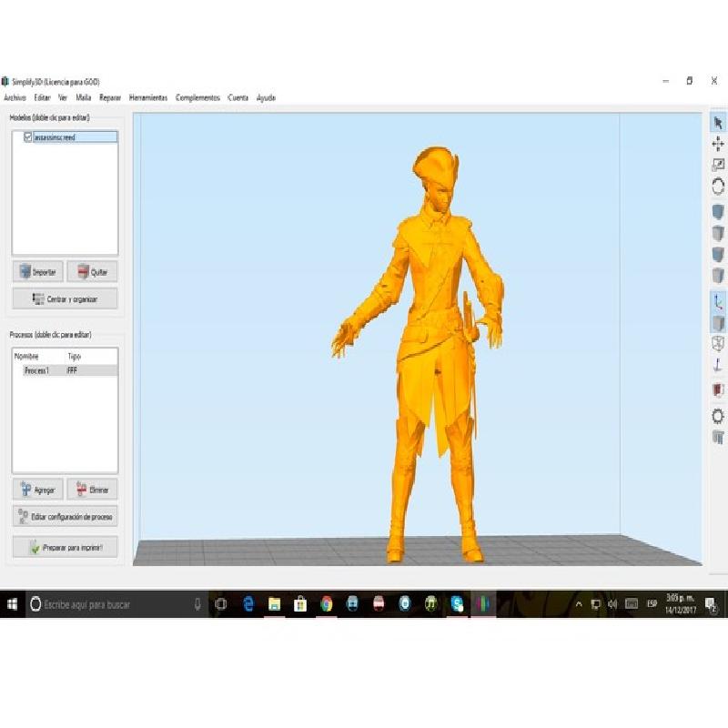The height and width of the screenshot is (728, 728).
Task: Click the Cortana microphone icon
Action: point(197,604)
